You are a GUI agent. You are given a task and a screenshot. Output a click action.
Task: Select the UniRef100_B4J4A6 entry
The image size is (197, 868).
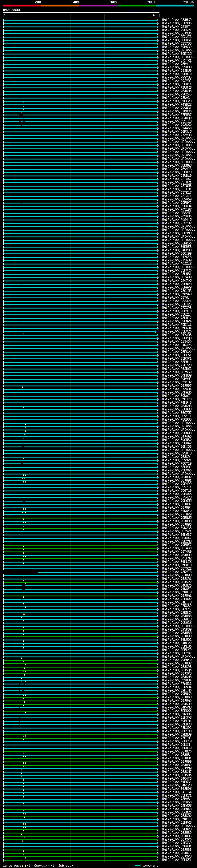point(177,436)
